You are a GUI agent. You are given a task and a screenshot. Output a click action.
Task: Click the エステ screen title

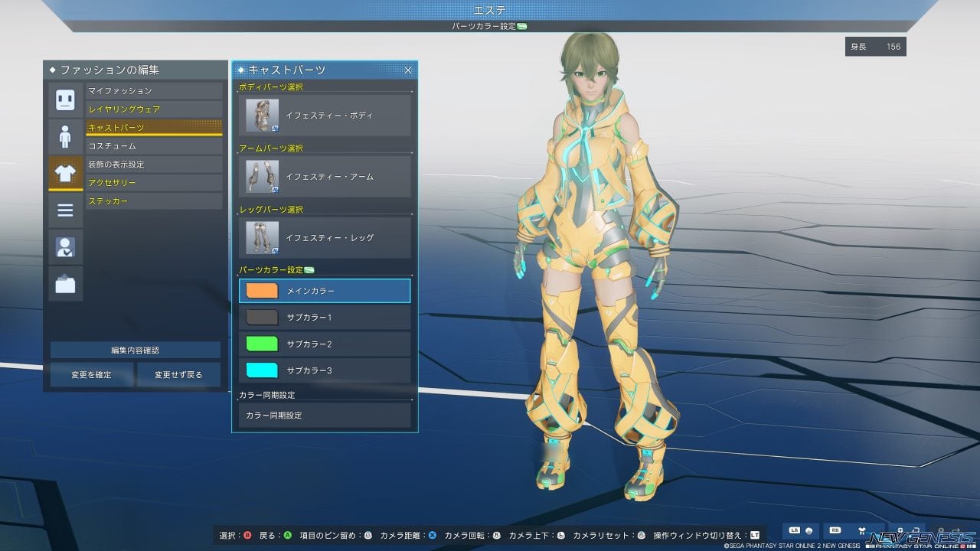(x=489, y=9)
